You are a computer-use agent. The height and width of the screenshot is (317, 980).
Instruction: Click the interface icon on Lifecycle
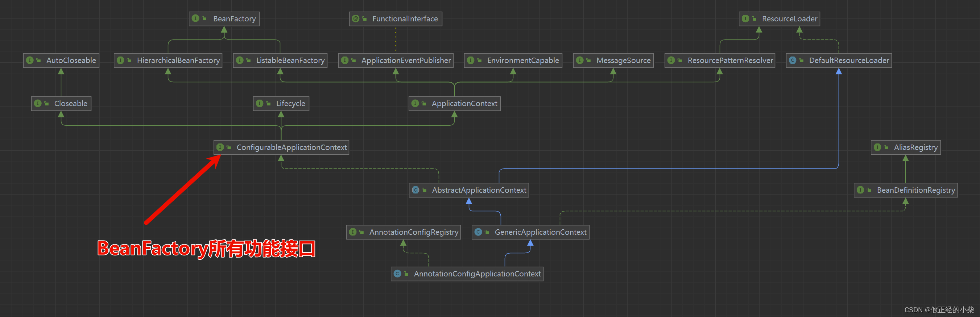[x=260, y=103]
